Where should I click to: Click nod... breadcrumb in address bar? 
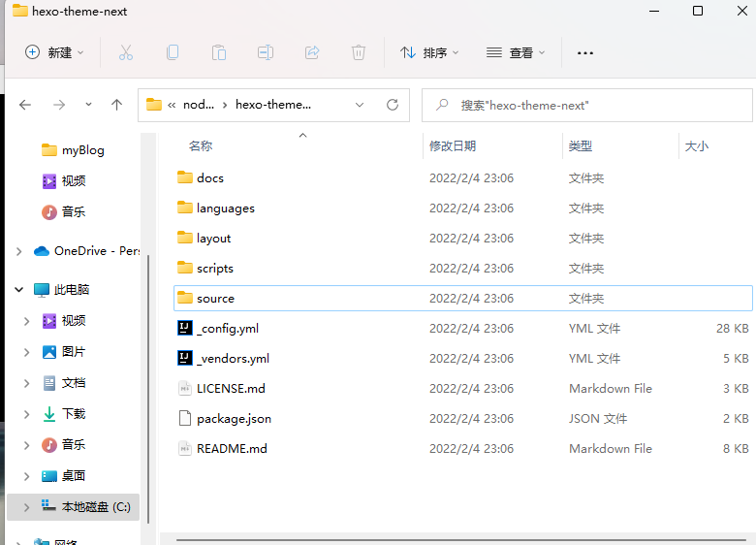(x=199, y=105)
